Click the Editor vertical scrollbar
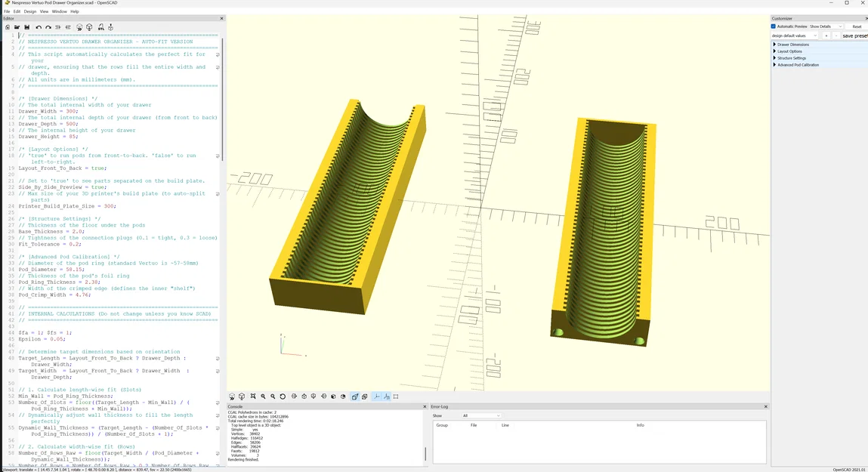 (222, 100)
